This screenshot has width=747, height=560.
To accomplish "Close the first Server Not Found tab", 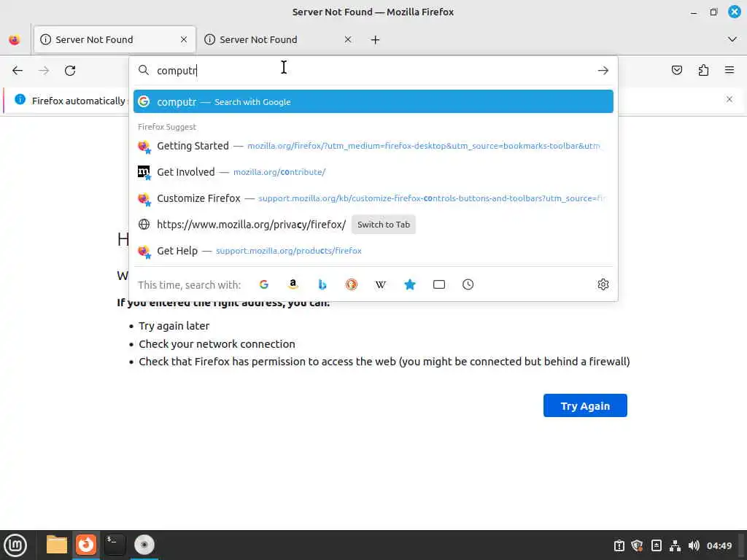I will 184,39.
